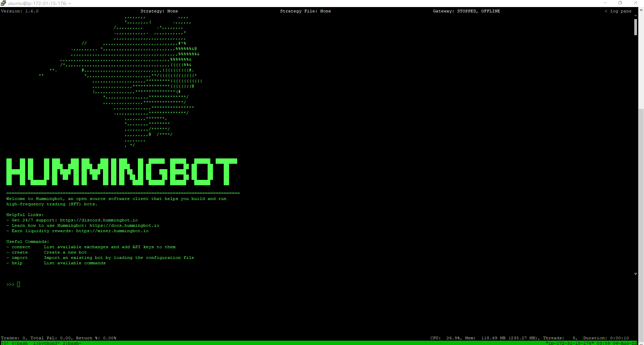Click the import command entry
The height and width of the screenshot is (345, 644).
pyautogui.click(x=19, y=258)
